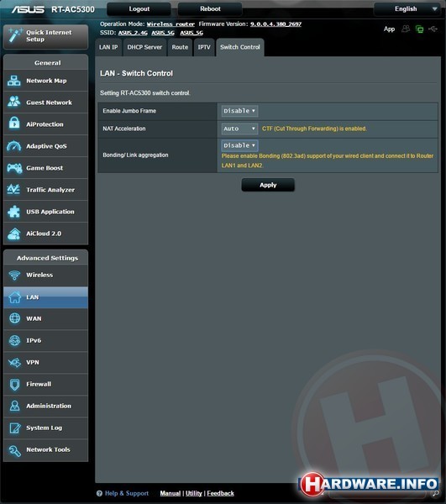Open the NAT Acceleration dropdown
The width and height of the screenshot is (446, 504).
(x=239, y=129)
